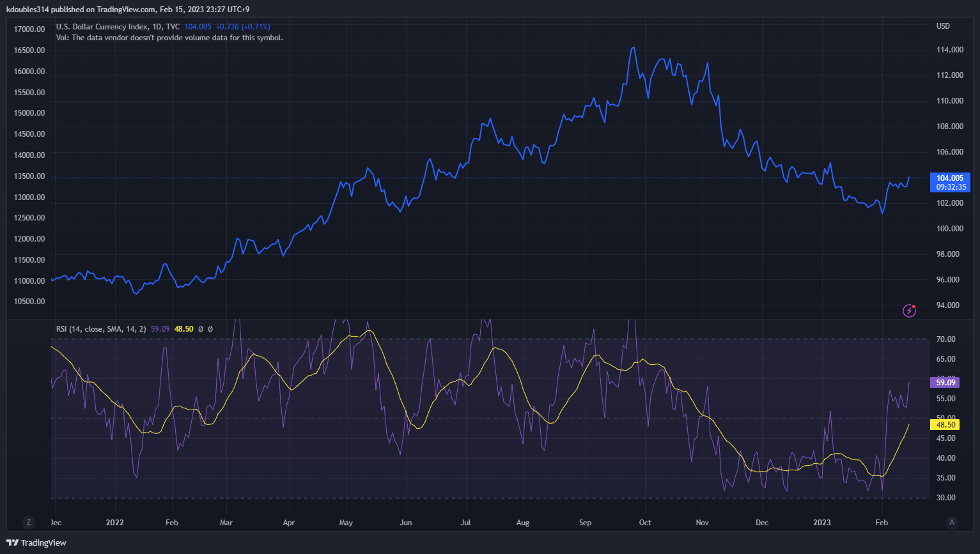Click the 112.000 price axis label
Image resolution: width=980 pixels, height=554 pixels.
(x=949, y=75)
